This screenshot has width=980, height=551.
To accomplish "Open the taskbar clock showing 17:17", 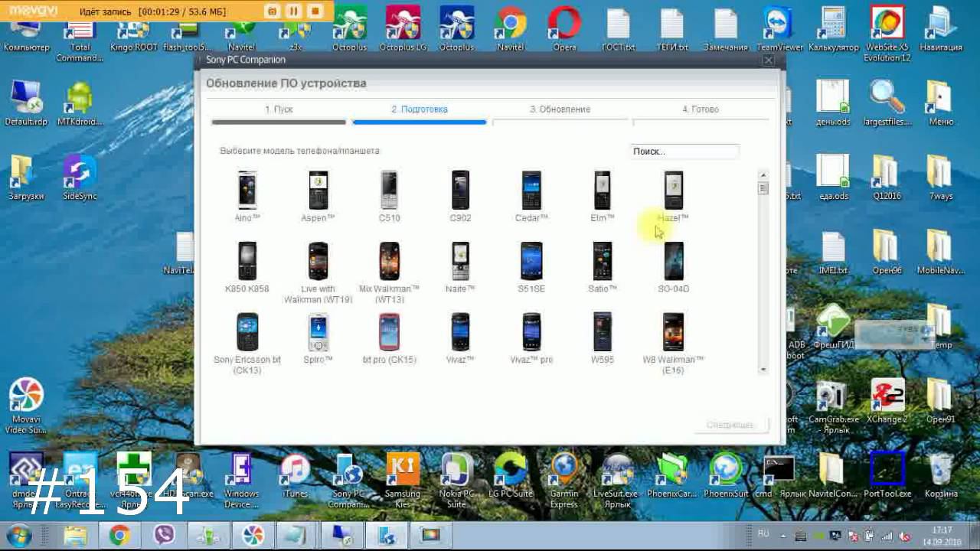I will [x=942, y=536].
